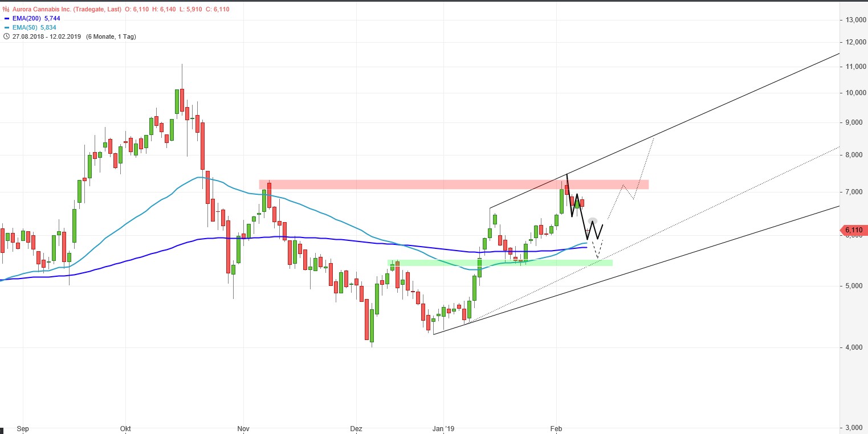Image resolution: width=868 pixels, height=434 pixels.
Task: Click the 12,000 price axis label
Action: click(x=855, y=42)
